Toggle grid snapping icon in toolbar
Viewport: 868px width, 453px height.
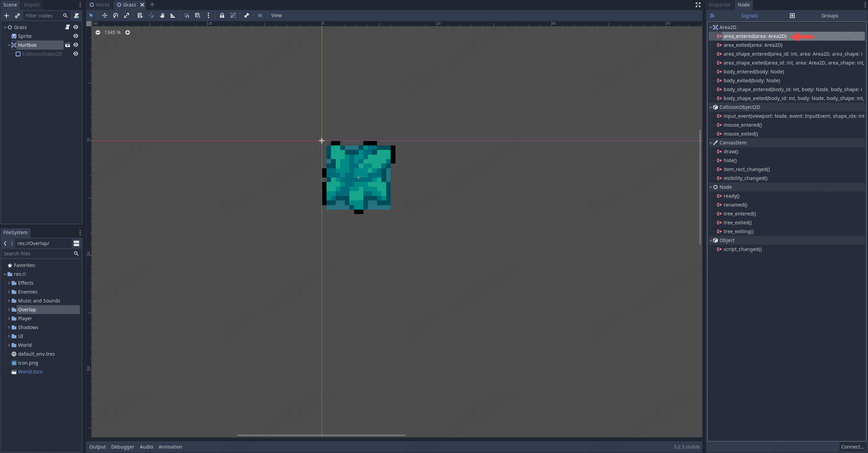pyautogui.click(x=197, y=15)
